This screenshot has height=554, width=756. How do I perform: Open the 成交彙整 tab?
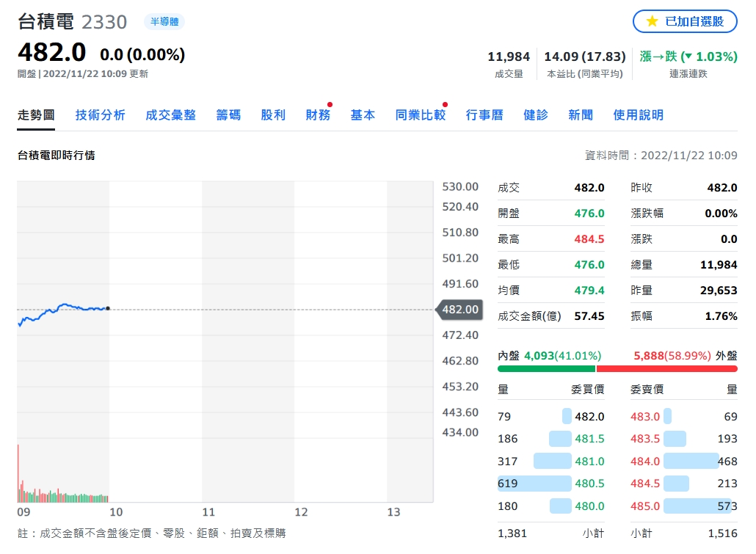click(171, 114)
